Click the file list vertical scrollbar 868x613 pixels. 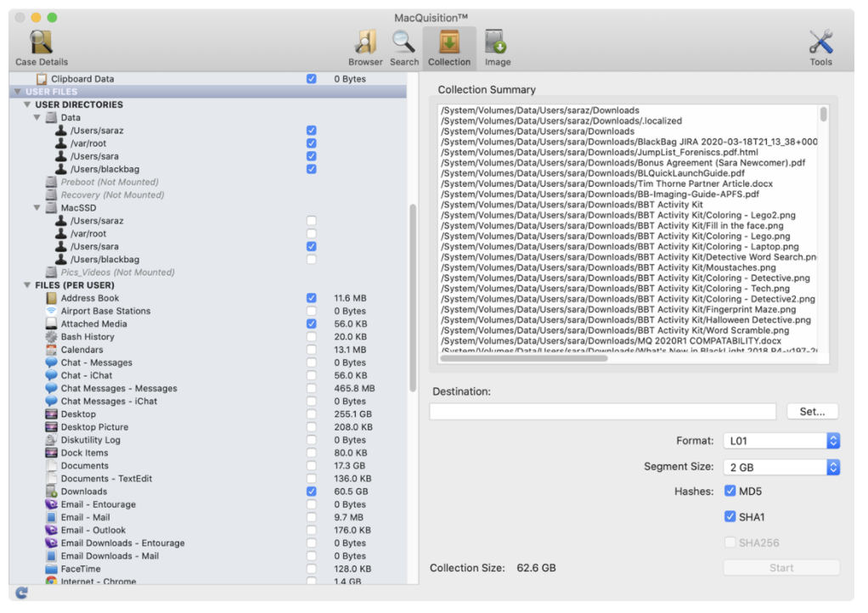pyautogui.click(x=413, y=299)
